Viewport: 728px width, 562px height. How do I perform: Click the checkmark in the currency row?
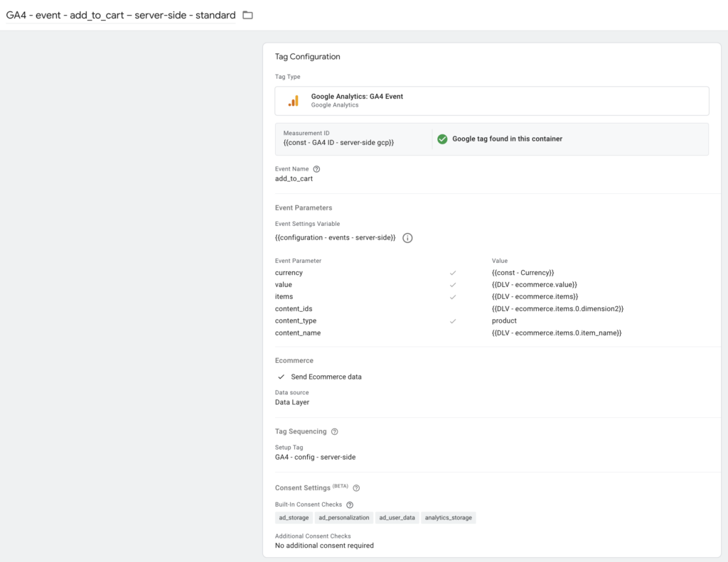coord(453,273)
